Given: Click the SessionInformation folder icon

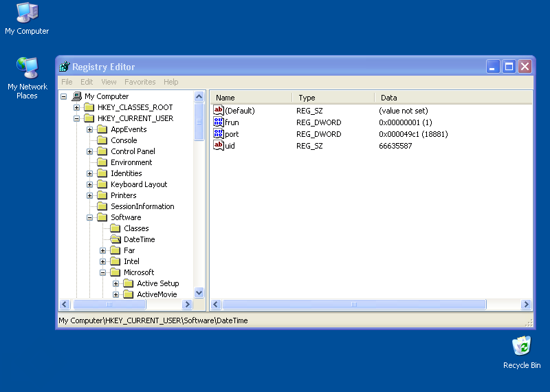Looking at the screenshot, I should [102, 206].
